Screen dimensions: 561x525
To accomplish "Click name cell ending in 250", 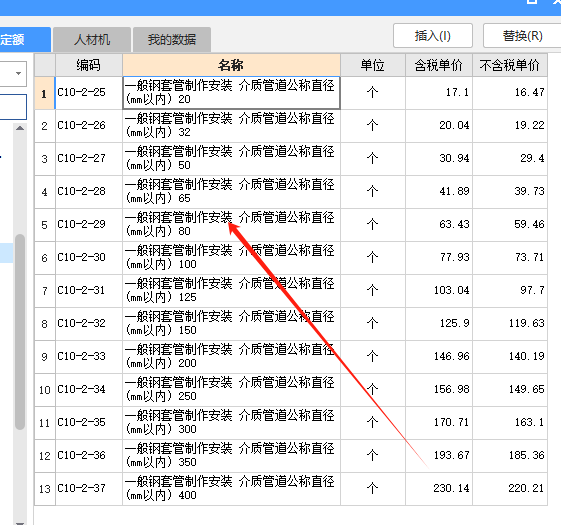I will (231, 390).
